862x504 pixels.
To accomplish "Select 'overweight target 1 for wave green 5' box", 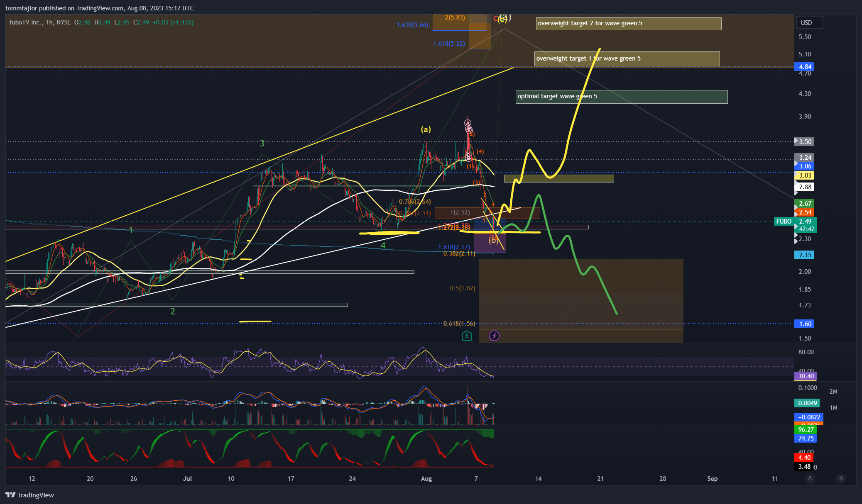I will (x=627, y=59).
